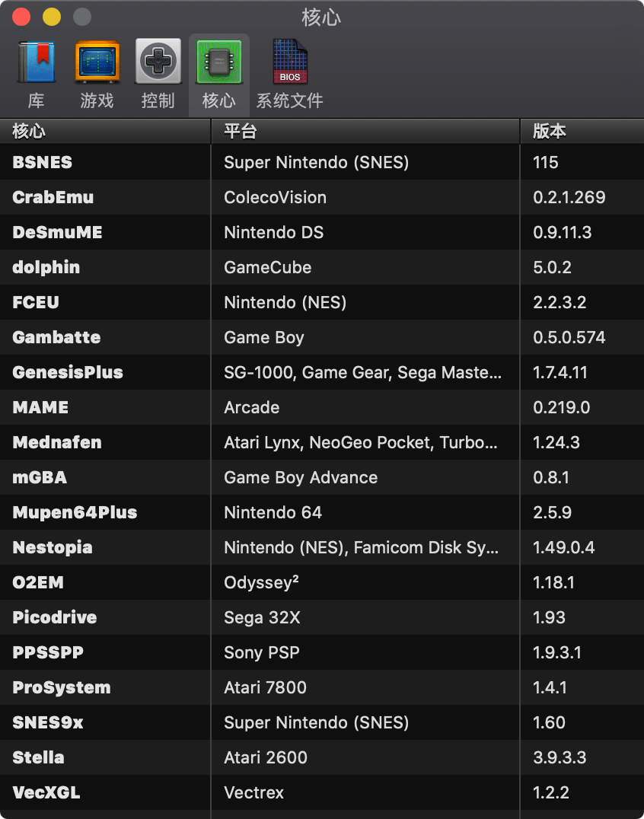644x819 pixels.
Task: Select the FCEU core name
Action: (36, 302)
